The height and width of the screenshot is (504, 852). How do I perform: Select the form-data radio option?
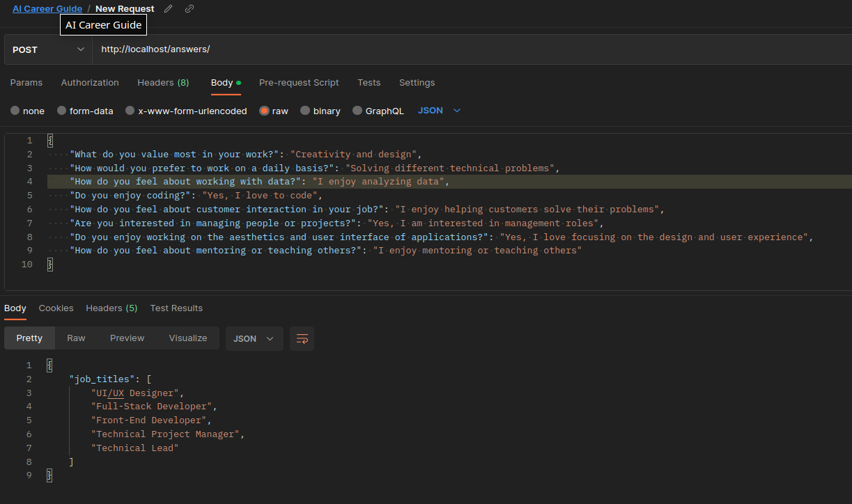[62, 111]
